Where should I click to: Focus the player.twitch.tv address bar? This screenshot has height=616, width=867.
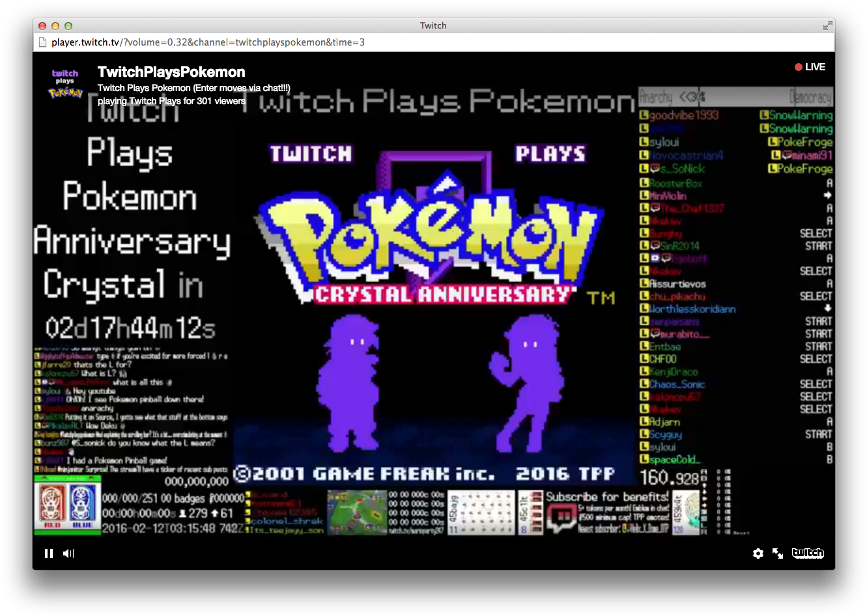pos(433,42)
